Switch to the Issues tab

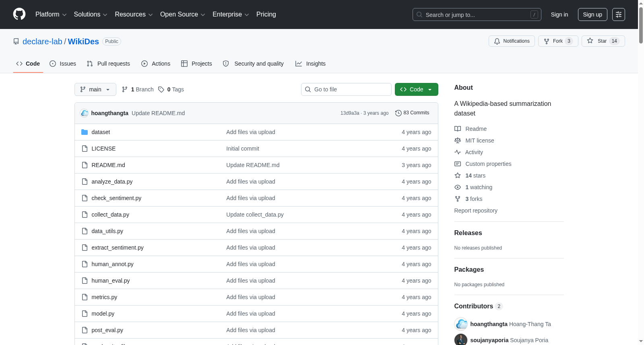[x=63, y=64]
